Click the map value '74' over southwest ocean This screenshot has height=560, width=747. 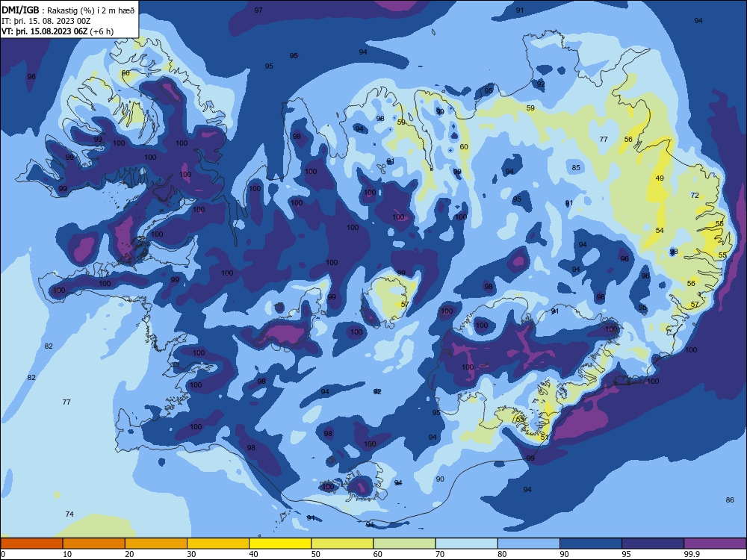[x=69, y=514]
